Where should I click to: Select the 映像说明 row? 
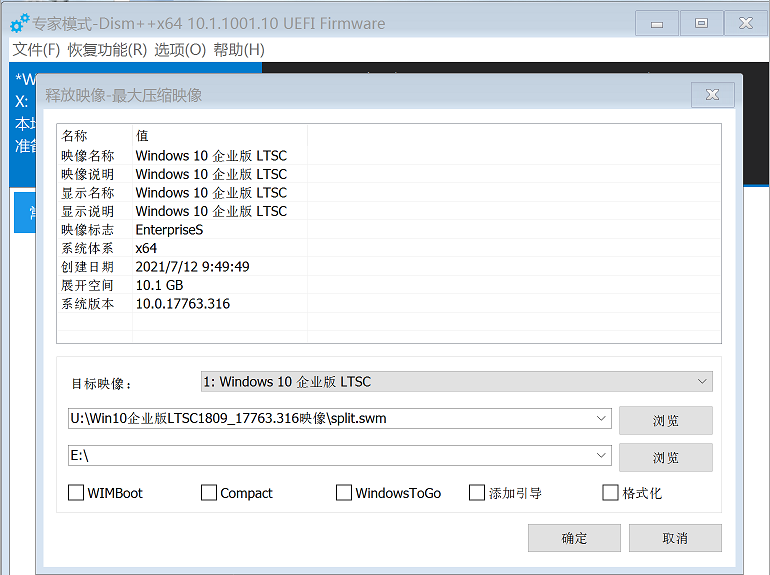389,174
